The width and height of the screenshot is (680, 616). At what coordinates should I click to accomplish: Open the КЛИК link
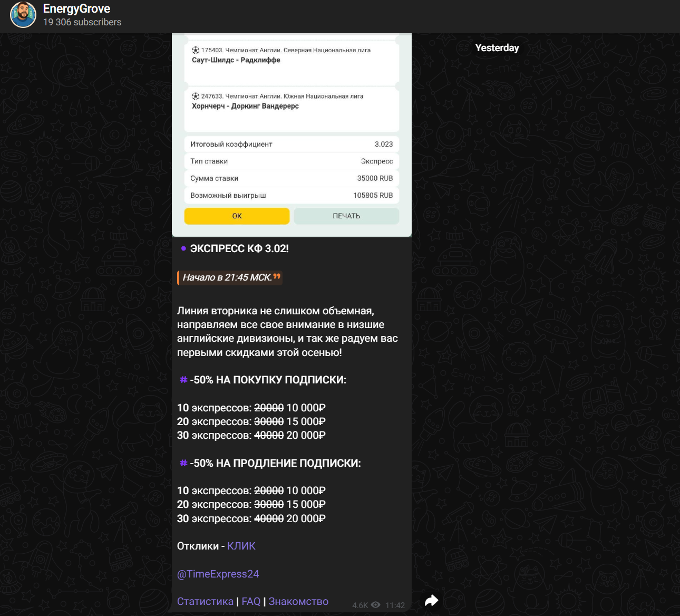(x=241, y=546)
